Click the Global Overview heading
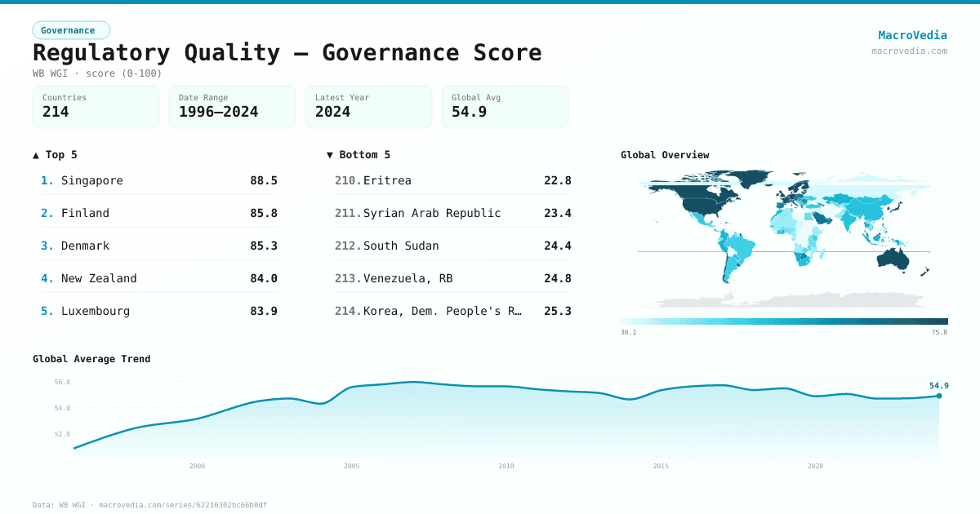The height and width of the screenshot is (514, 980). 665,154
